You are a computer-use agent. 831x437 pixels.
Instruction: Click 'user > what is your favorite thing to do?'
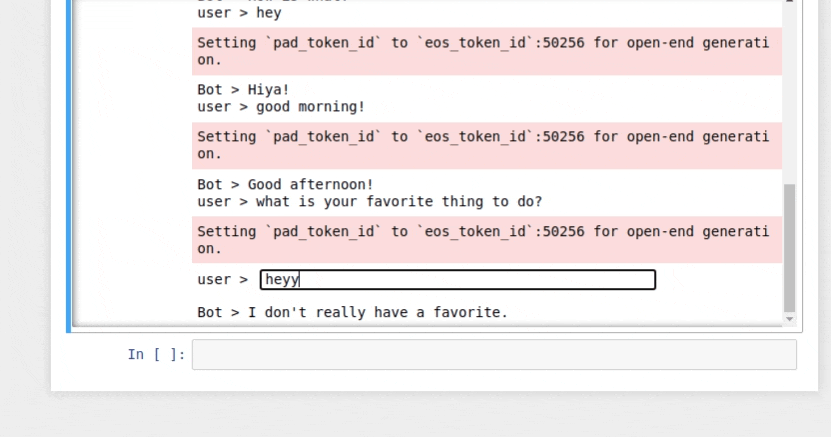click(369, 201)
